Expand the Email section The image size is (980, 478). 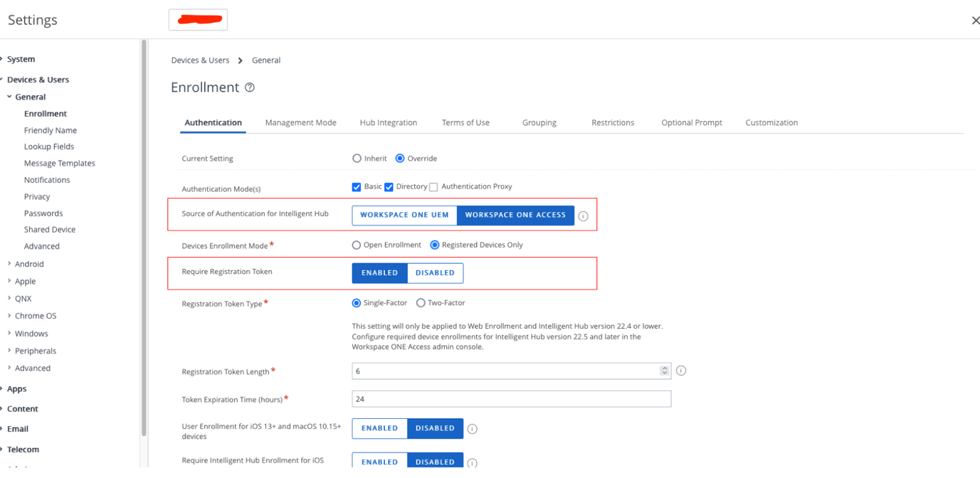point(2,429)
